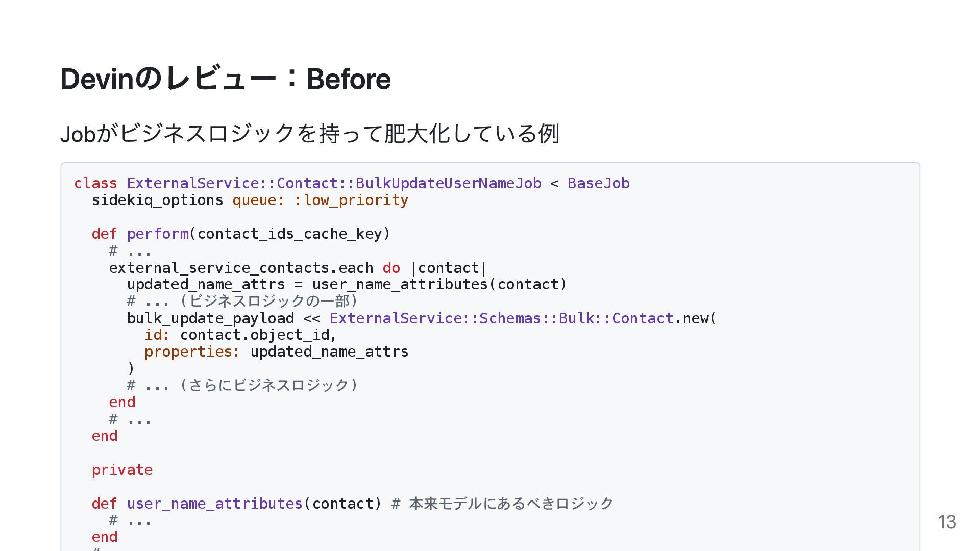This screenshot has height=551, width=980.
Task: Click the perform method name
Action: (x=157, y=234)
